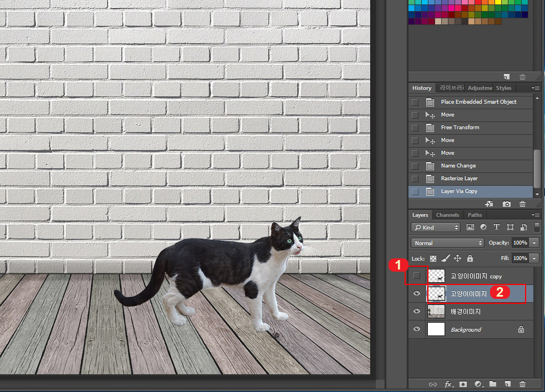Open the Opacity slider dropdown arrow
The image size is (545, 392).
tap(534, 243)
